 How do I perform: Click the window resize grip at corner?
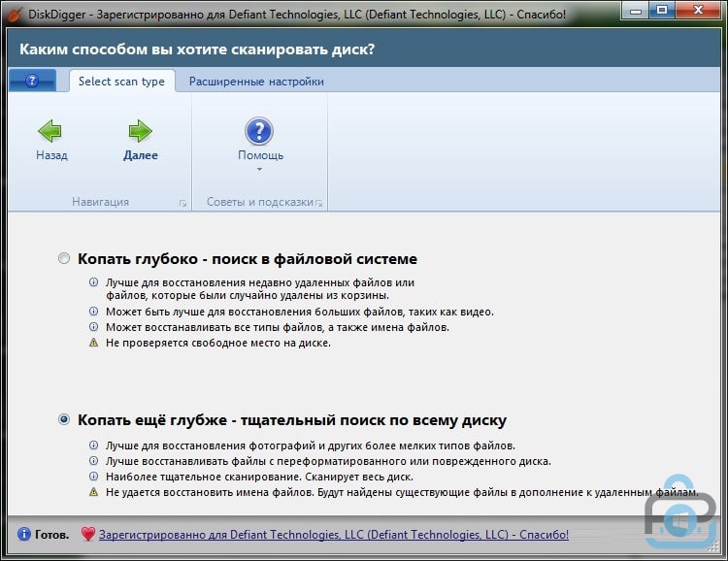[714, 548]
